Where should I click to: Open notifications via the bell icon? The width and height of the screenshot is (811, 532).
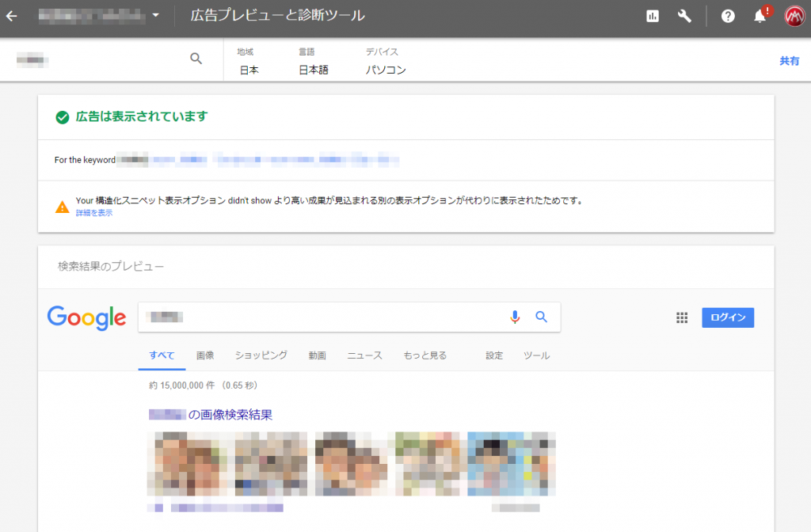point(760,16)
